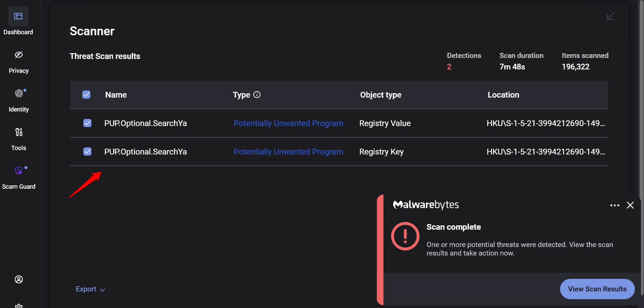Click the Detections count 2
The height and width of the screenshot is (308, 644).
pyautogui.click(x=449, y=67)
